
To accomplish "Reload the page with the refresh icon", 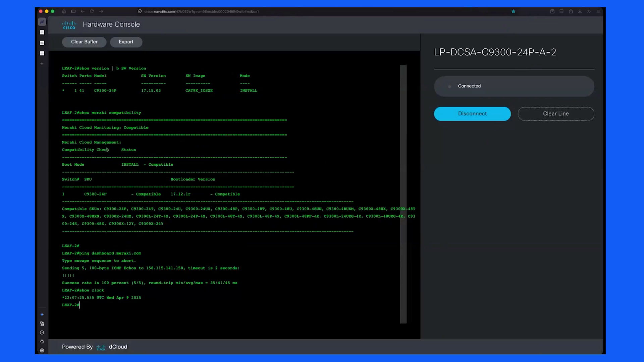I will [x=92, y=11].
